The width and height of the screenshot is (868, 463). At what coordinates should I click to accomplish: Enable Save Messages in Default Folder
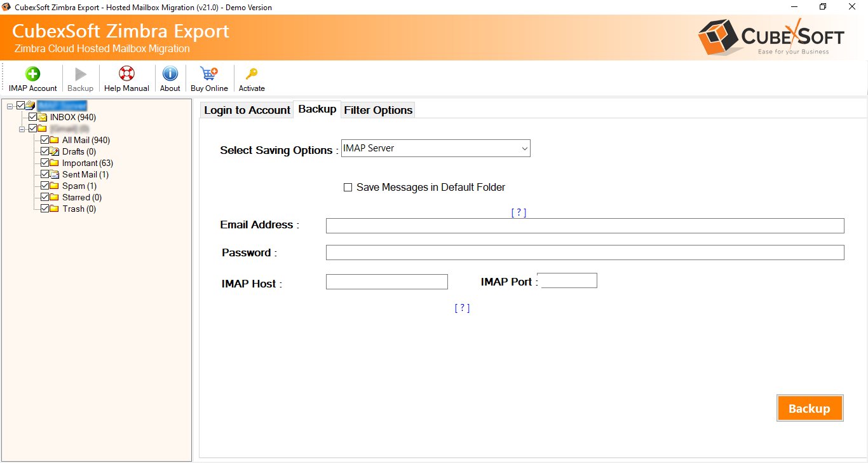[348, 188]
